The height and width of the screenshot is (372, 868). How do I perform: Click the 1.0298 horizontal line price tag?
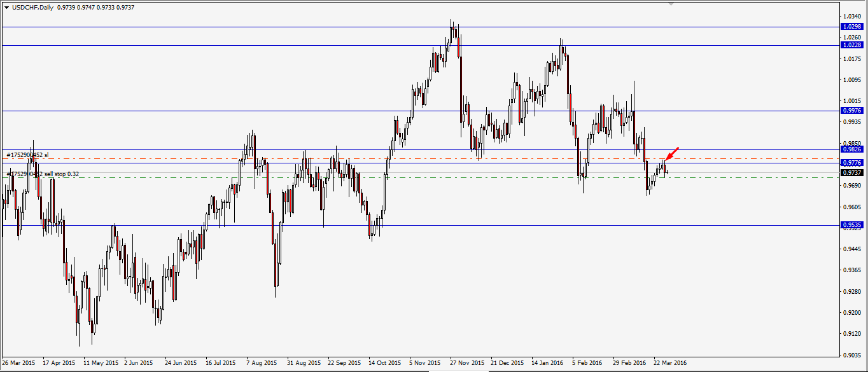851,27
